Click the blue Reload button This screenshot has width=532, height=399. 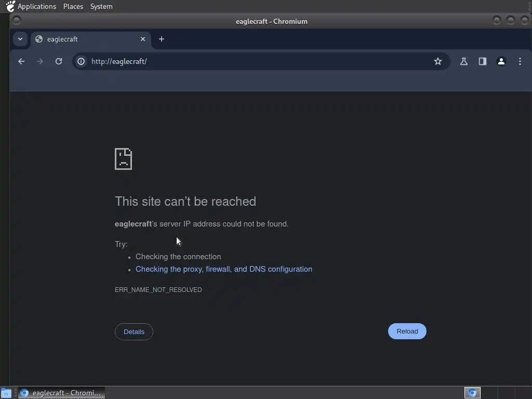coord(407,331)
